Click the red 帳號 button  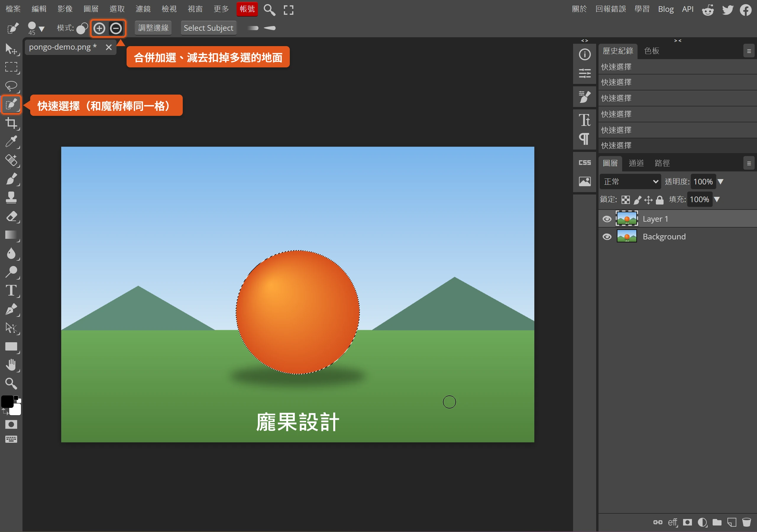[247, 9]
